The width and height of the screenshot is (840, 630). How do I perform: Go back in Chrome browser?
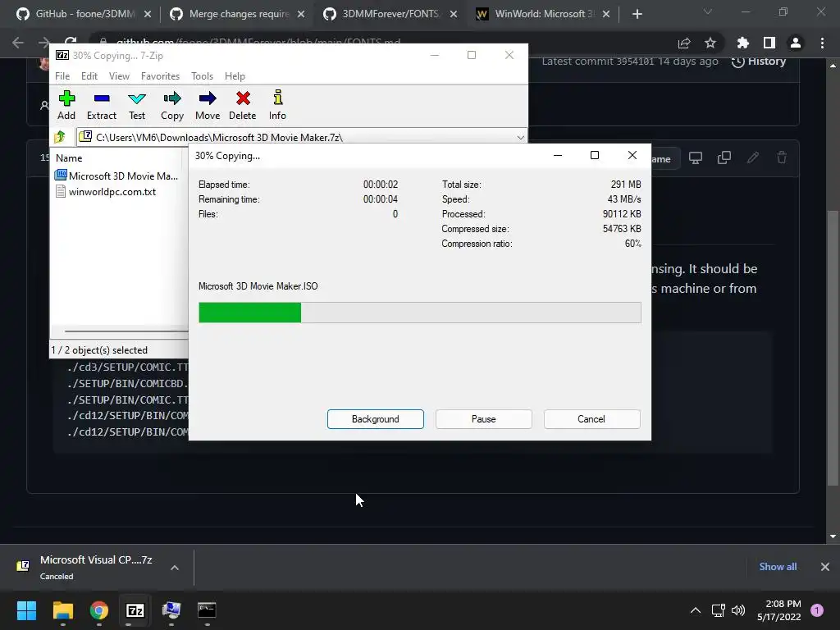click(x=18, y=43)
